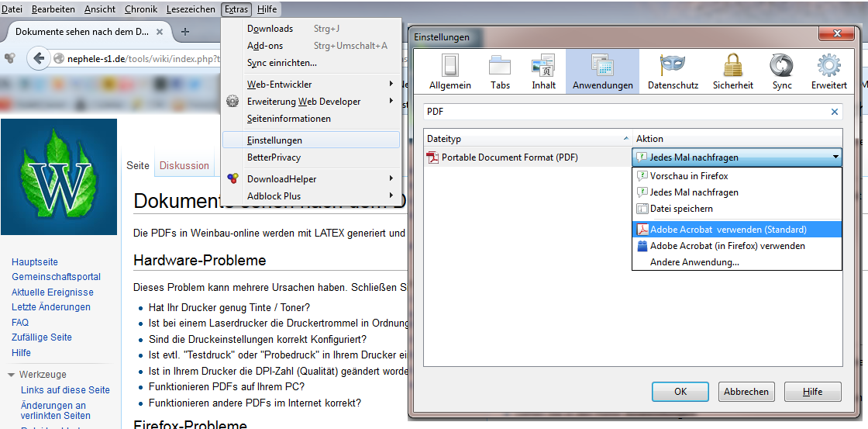This screenshot has height=429, width=868.
Task: Choose Adobe Acrobat verwenden (Standard) option
Action: (728, 230)
